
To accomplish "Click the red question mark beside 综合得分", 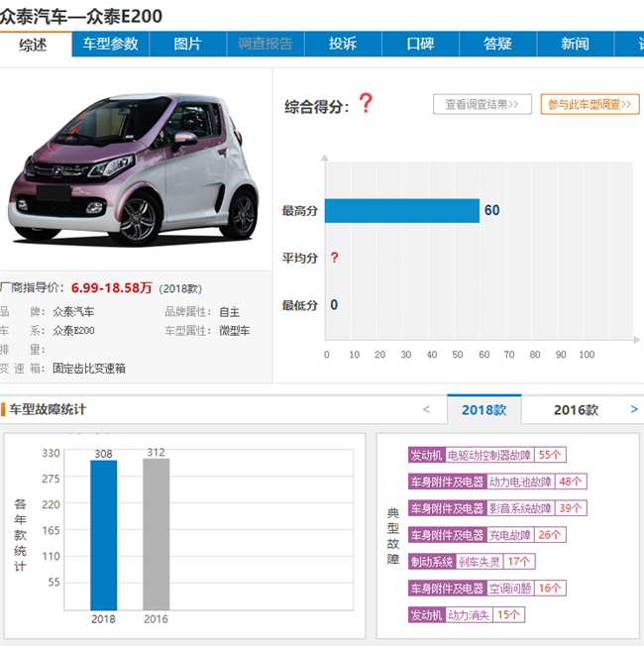I will [x=366, y=103].
